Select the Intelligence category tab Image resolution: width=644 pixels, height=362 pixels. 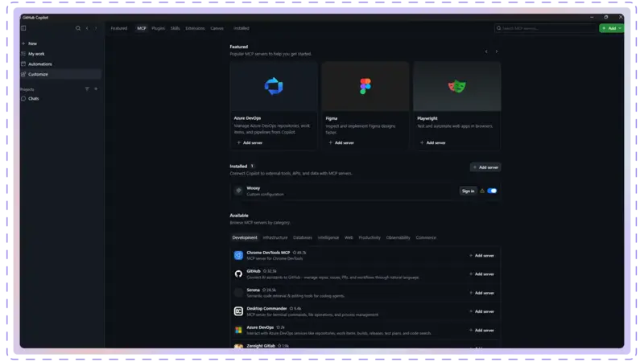click(x=328, y=237)
